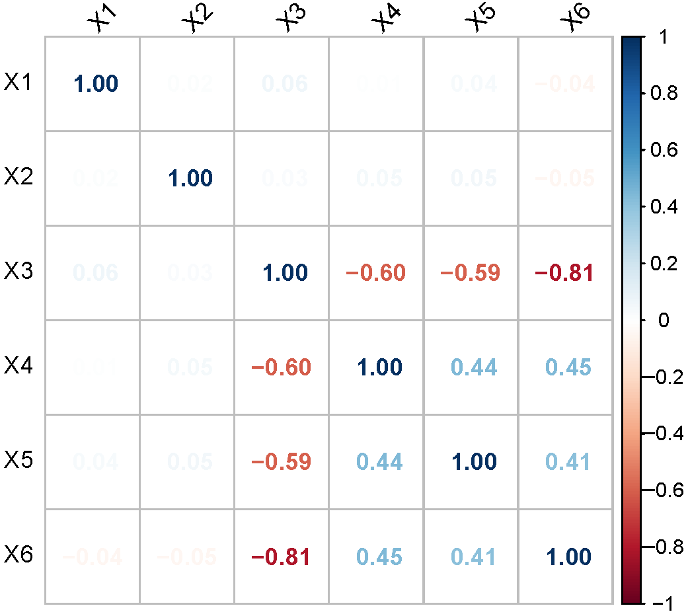The height and width of the screenshot is (616, 688).
Task: Click the X6 column header at the top
Action: (x=574, y=20)
